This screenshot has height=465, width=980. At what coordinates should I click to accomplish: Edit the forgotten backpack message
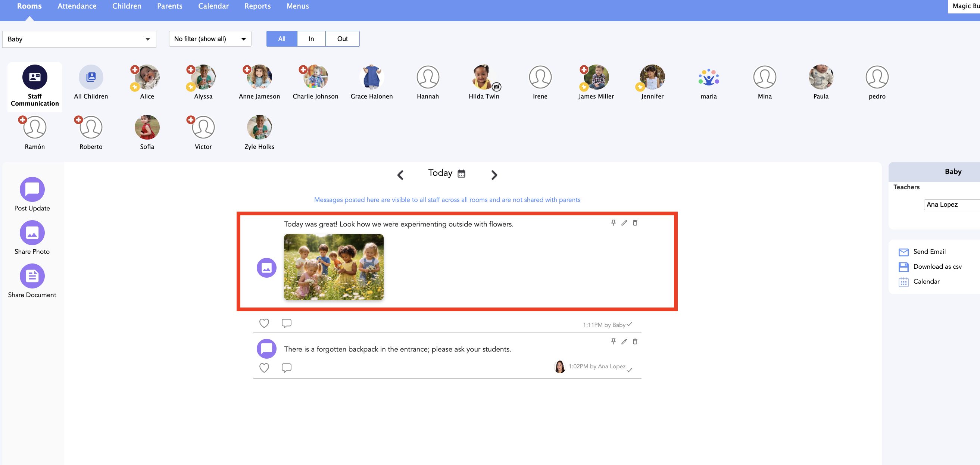(624, 341)
